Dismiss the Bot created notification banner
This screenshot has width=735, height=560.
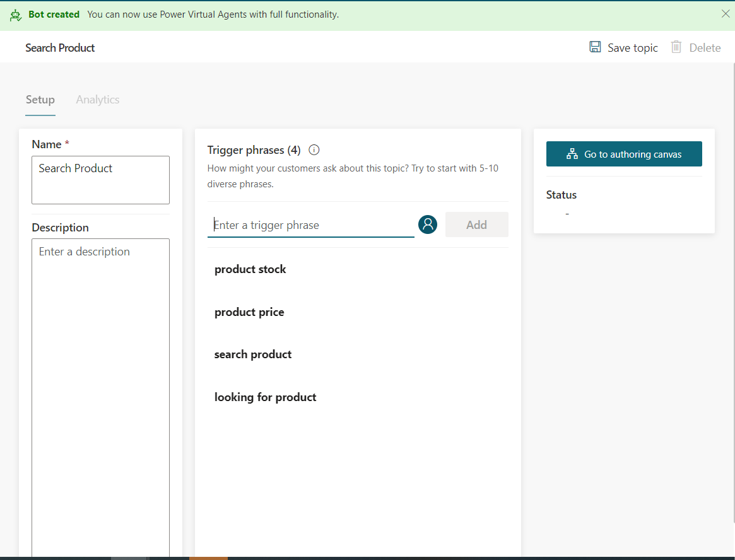726,13
